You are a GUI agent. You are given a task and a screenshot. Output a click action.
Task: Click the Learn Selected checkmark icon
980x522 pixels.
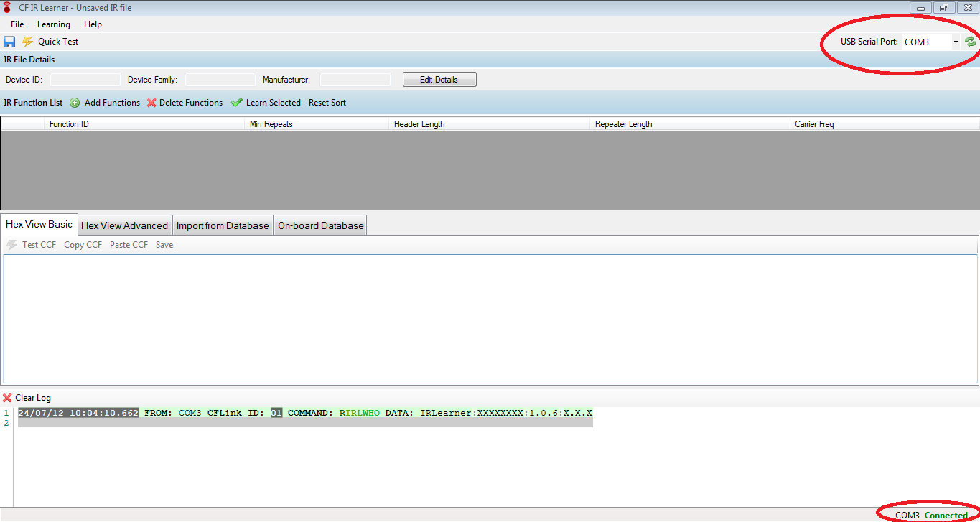tap(237, 103)
